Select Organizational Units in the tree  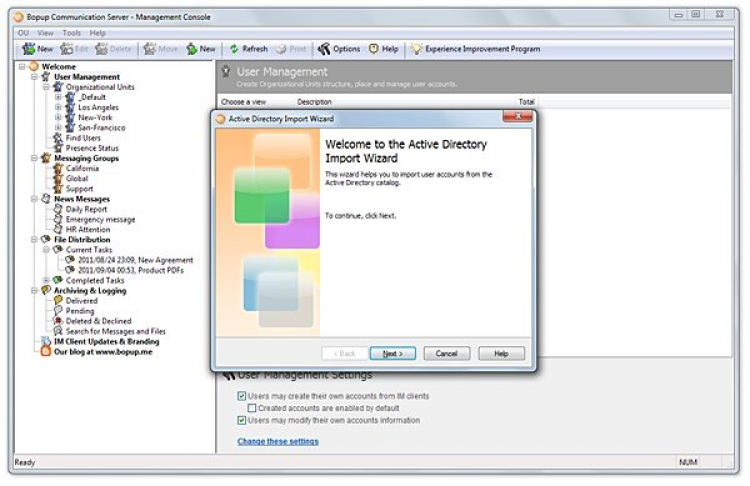[100, 87]
